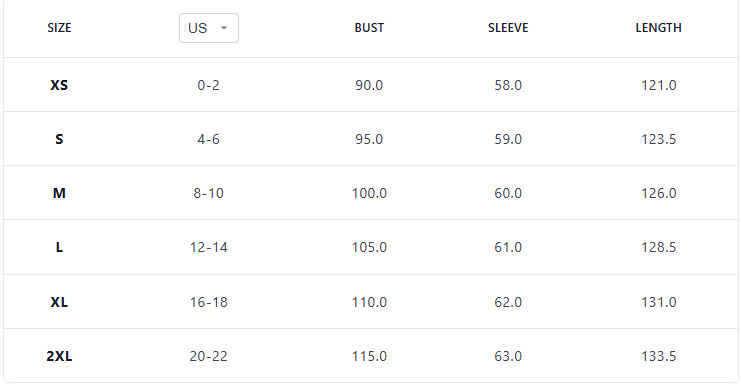The height and width of the screenshot is (386, 741).
Task: Click the 8-10 US size cell
Action: (x=208, y=193)
